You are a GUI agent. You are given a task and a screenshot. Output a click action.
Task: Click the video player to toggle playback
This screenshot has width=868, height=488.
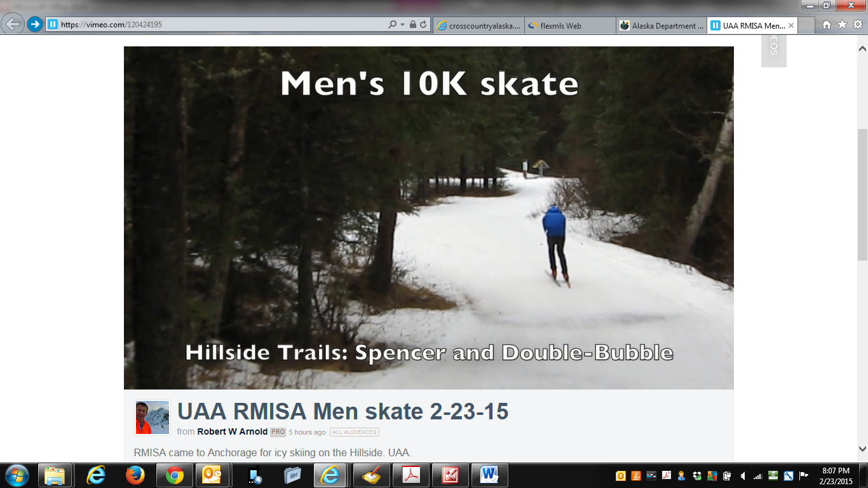(x=429, y=218)
